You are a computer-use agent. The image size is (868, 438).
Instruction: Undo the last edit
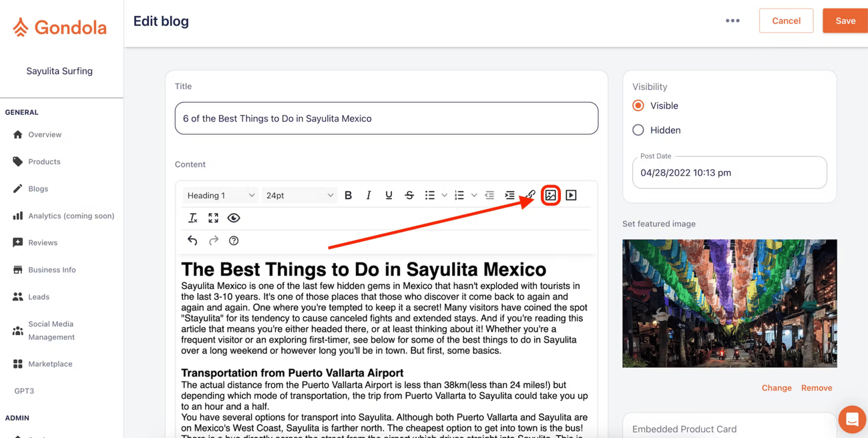click(192, 240)
